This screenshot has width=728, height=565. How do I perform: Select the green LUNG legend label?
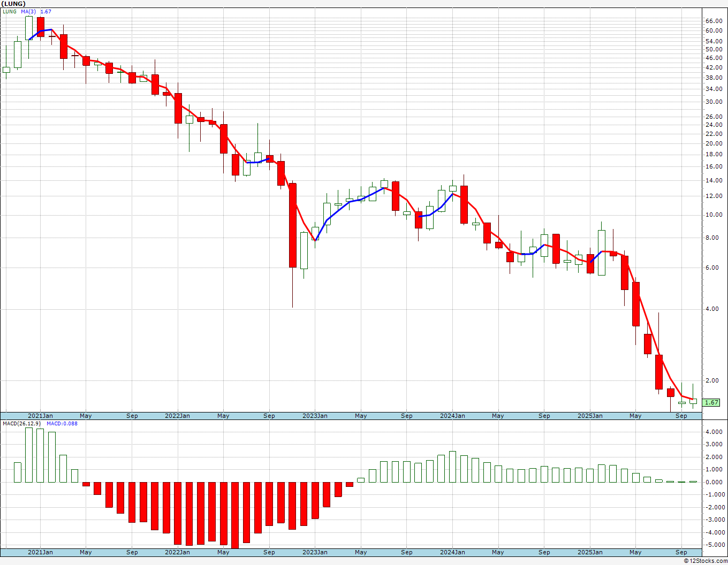tap(10, 11)
